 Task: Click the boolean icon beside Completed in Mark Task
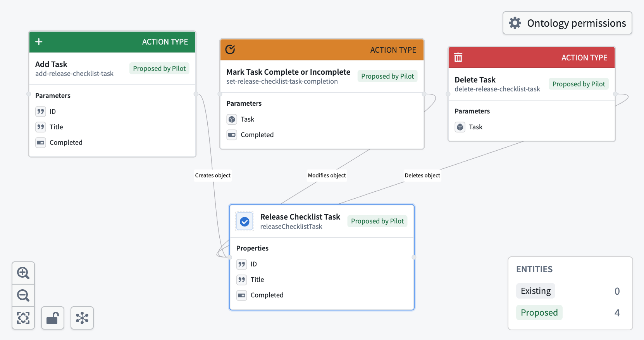coord(232,135)
